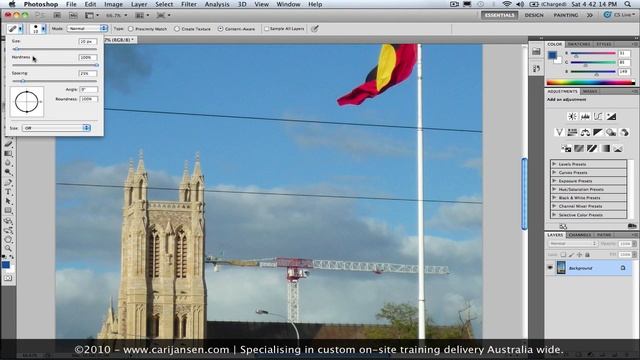Click the Hue/Saturation adjustment icon
Screen dimensions: 640x360
[x=572, y=132]
